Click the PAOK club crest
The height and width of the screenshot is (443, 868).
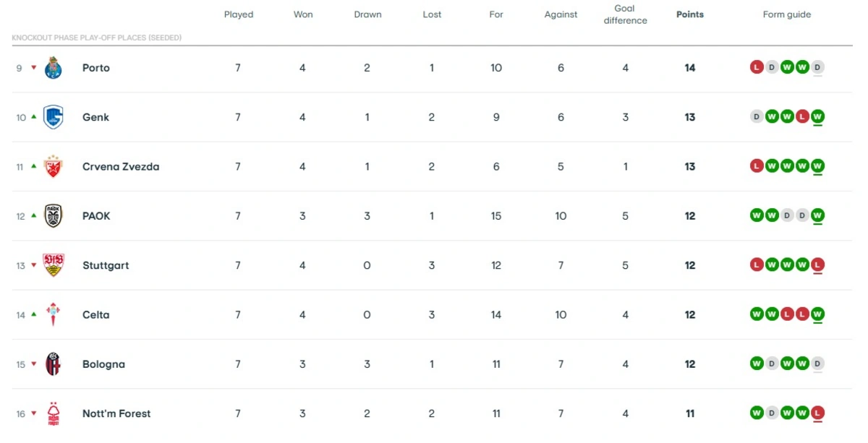[x=54, y=216]
